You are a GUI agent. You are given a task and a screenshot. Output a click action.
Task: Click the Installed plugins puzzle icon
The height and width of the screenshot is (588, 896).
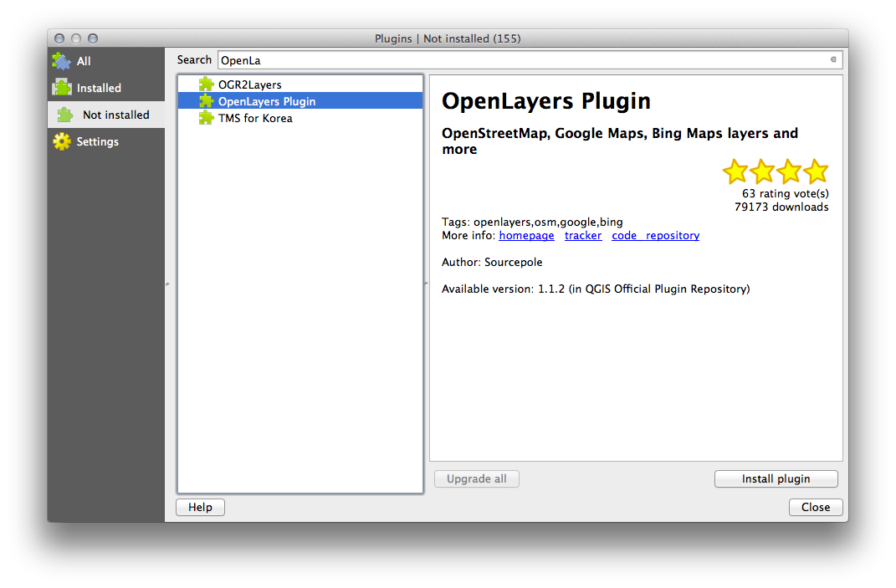click(62, 88)
